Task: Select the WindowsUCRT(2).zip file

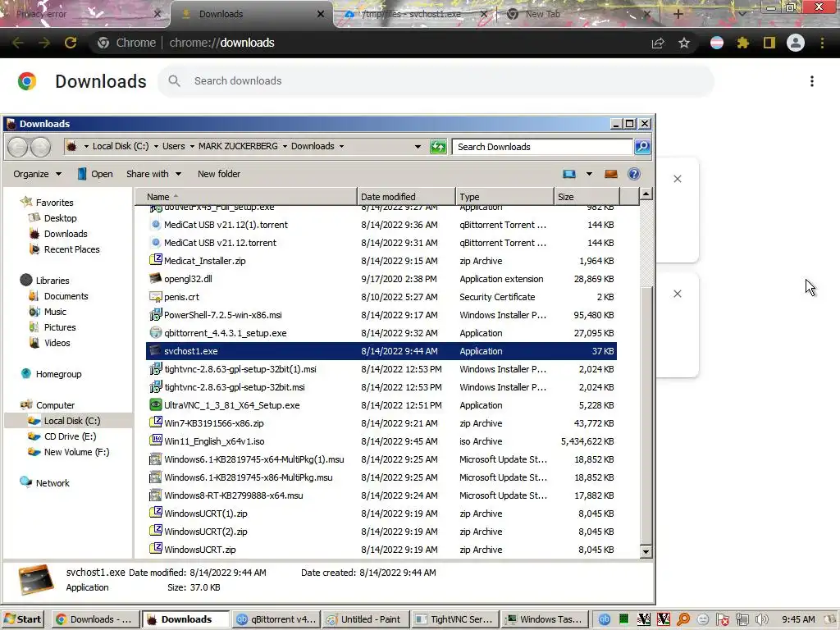Action: point(381,532)
